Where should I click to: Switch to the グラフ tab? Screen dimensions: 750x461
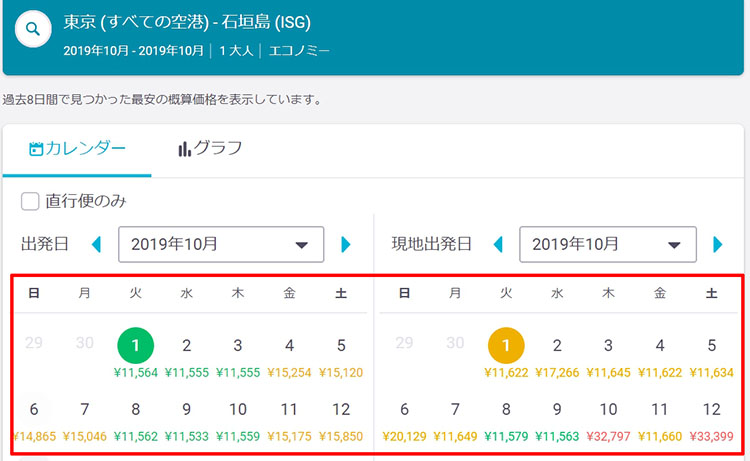[x=210, y=148]
